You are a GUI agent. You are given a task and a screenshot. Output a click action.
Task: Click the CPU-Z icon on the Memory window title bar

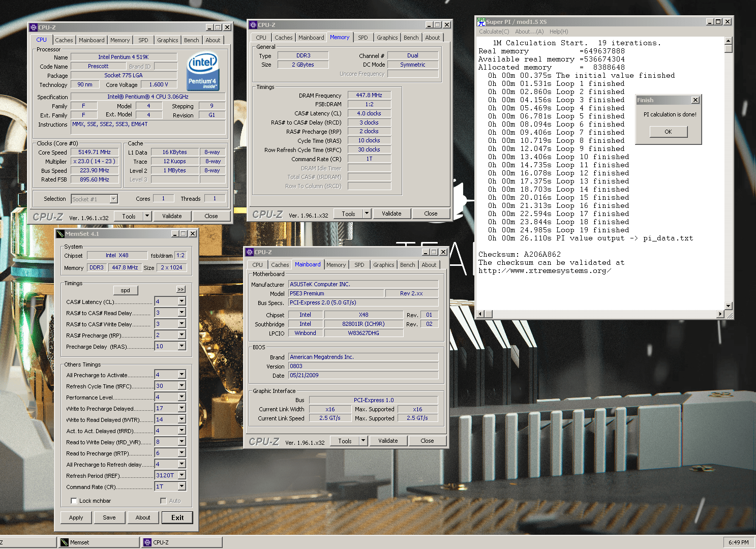[253, 25]
